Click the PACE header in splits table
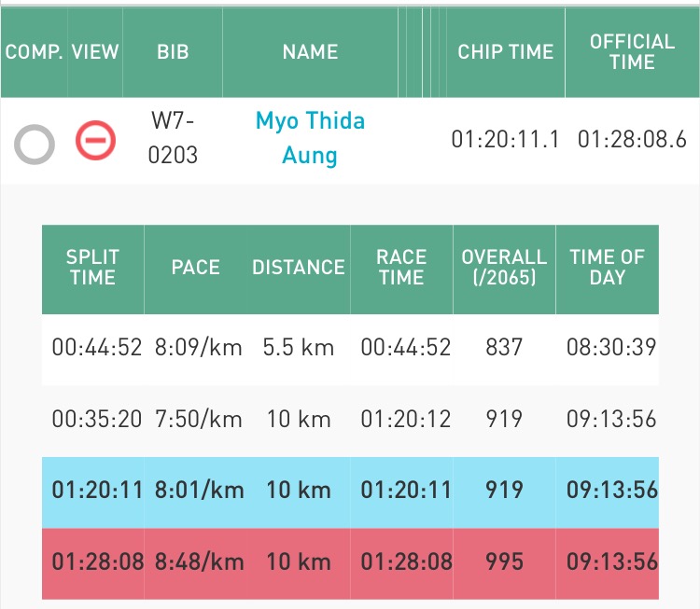Viewport: 700px width, 609px height. pos(195,269)
